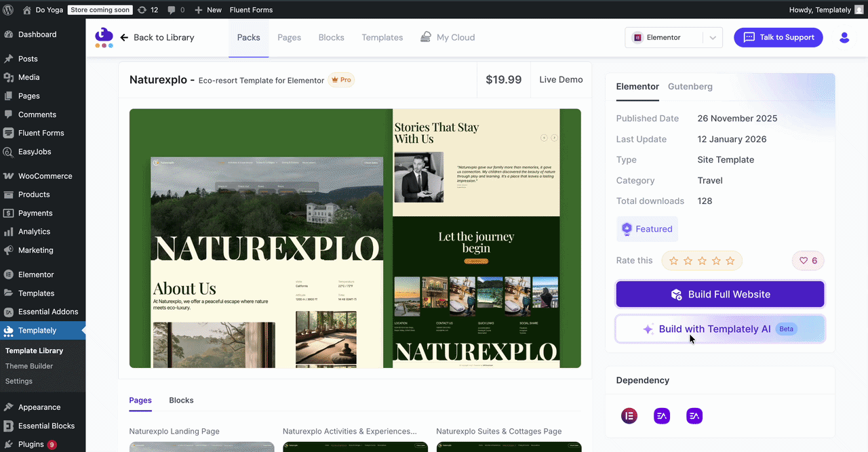This screenshot has width=868, height=452.
Task: Set a three-star rating on the rating control
Action: pos(702,260)
